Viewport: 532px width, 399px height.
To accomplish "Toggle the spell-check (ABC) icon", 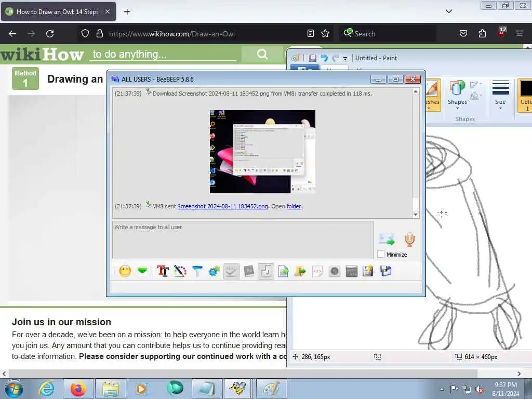I will pos(231,271).
